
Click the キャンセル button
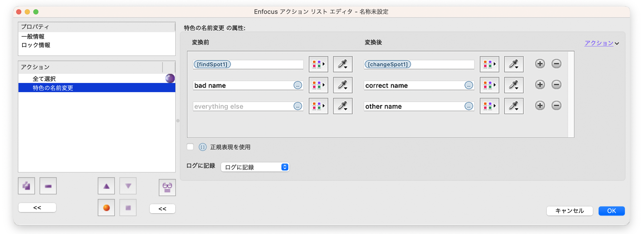(570, 211)
